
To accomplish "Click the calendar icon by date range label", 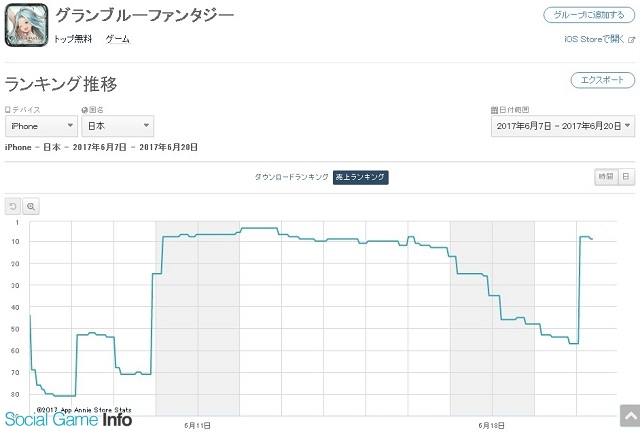I will pos(494,110).
